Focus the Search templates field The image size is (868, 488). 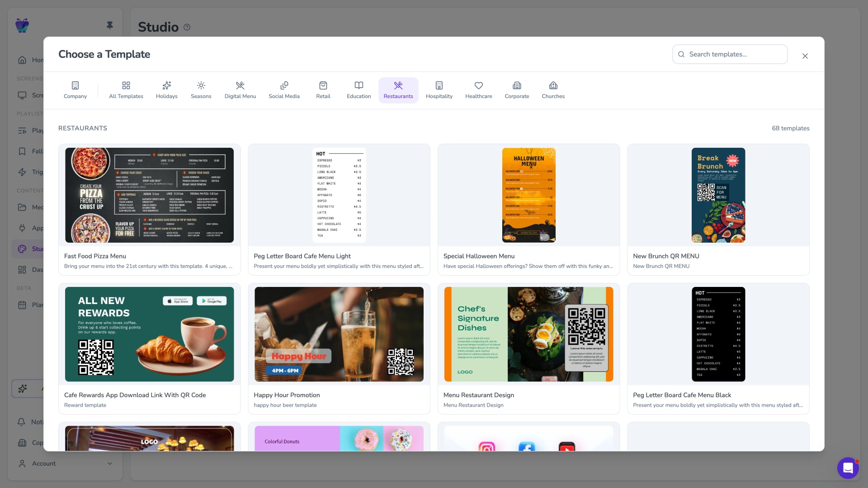730,54
